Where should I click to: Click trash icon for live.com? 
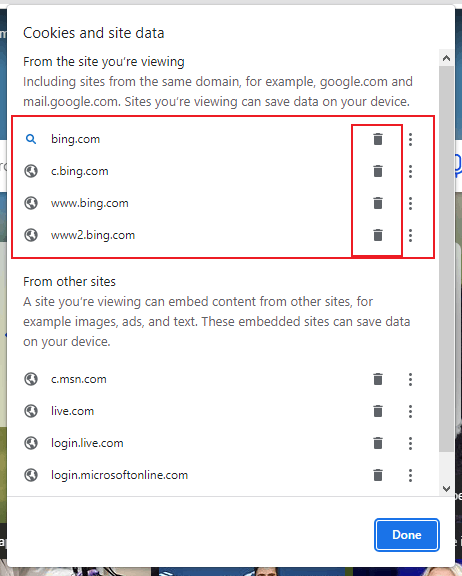point(378,411)
